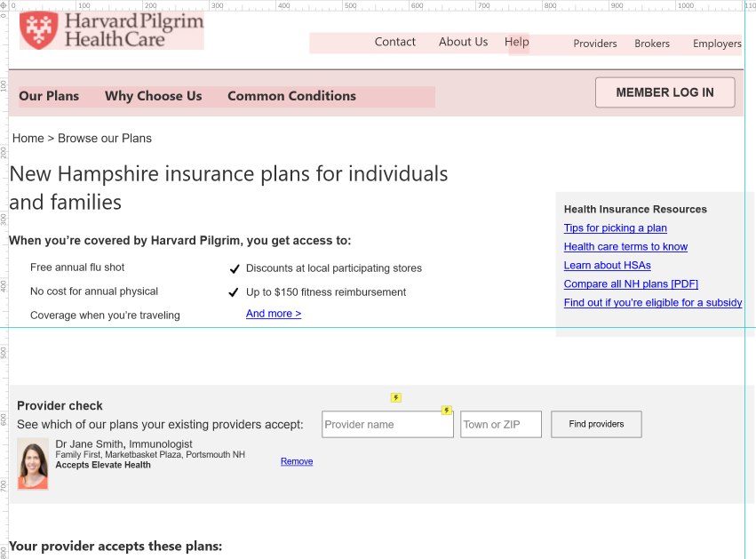
Task: Click into the Town or ZIP field
Action: point(501,425)
